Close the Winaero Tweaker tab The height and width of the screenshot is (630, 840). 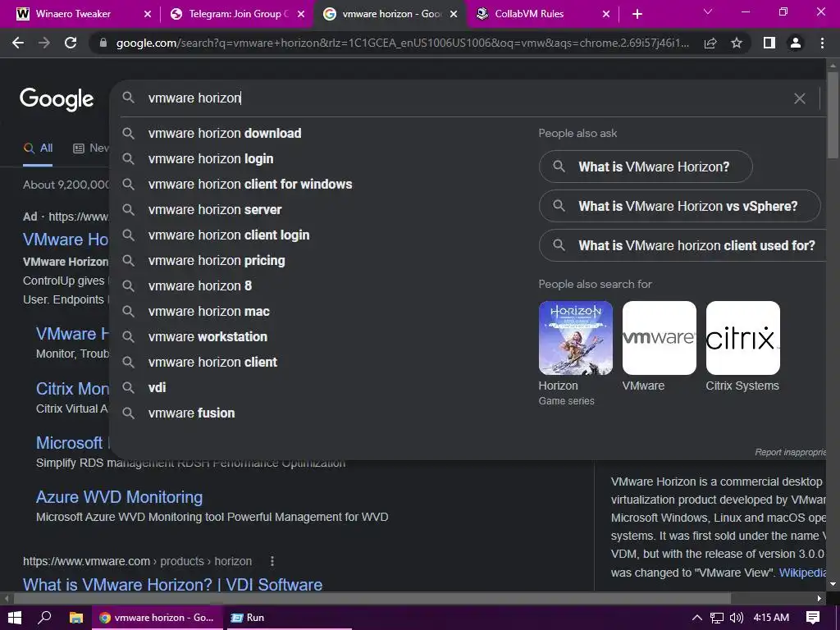point(148,14)
